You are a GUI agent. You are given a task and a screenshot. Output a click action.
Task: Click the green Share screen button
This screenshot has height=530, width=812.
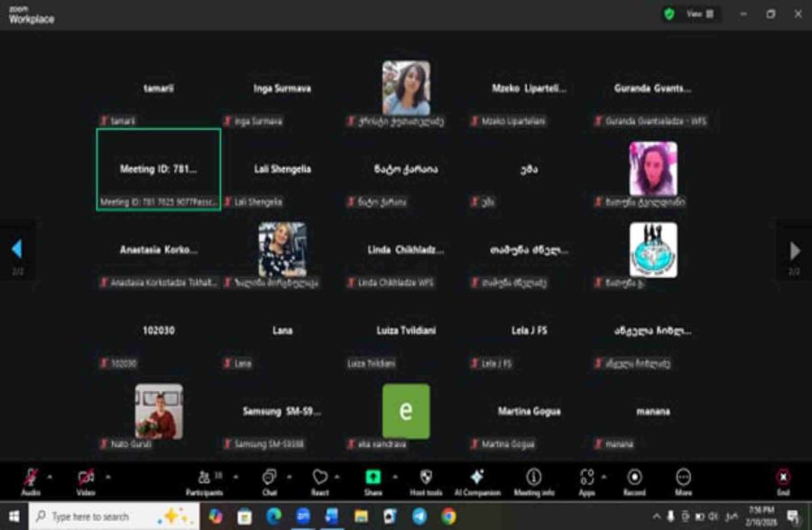tap(373, 478)
